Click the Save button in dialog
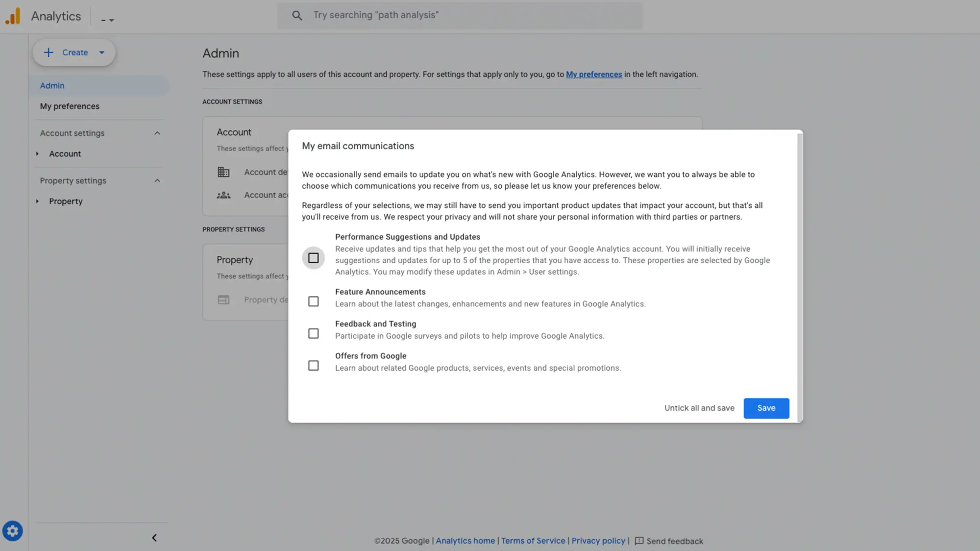980x551 pixels. 766,408
